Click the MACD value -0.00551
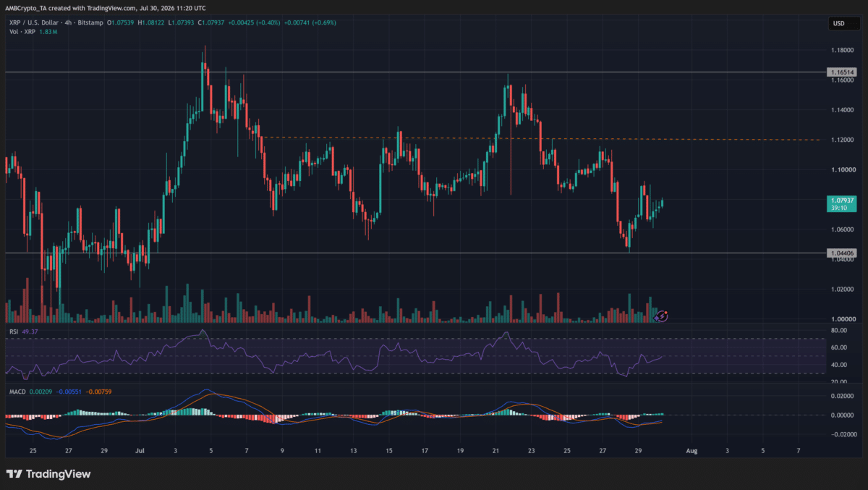Screen dimensions: 868x490 (70, 392)
